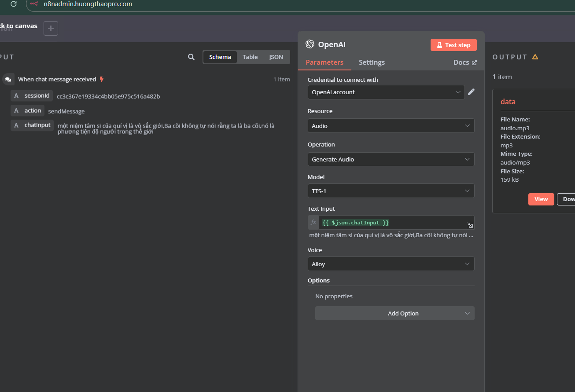Screen dimensions: 575x392
Task: Switch input view to Table
Action: click(x=250, y=57)
